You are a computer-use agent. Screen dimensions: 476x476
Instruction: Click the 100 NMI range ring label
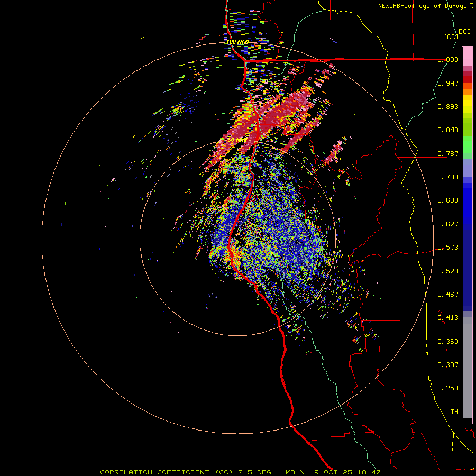click(x=237, y=42)
